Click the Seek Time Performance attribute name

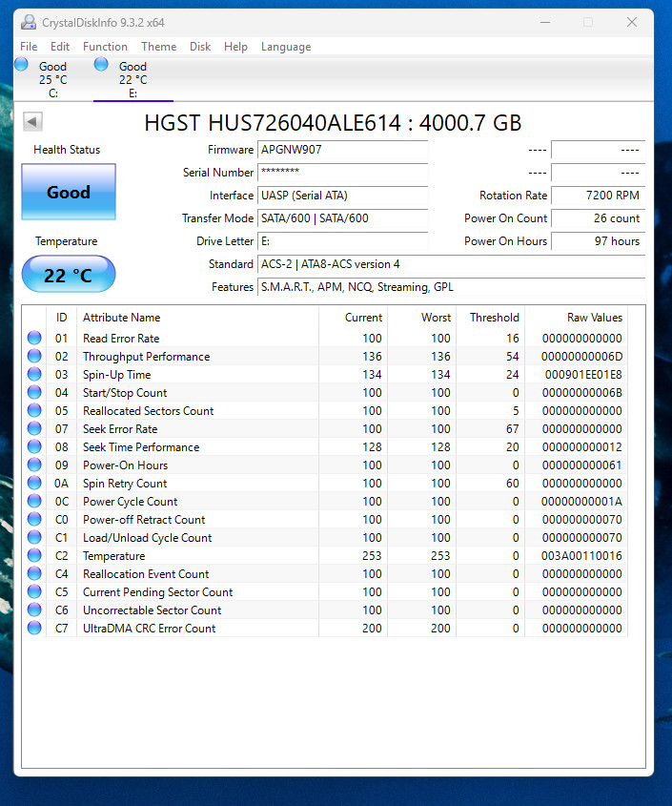tap(141, 446)
